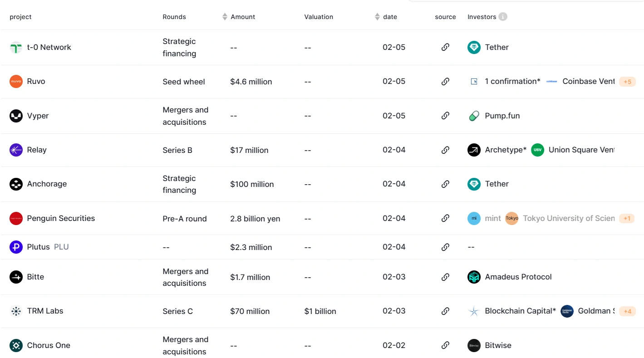Open the source link for Anchorage row
Screen dimensions: 644x358
[445, 184]
